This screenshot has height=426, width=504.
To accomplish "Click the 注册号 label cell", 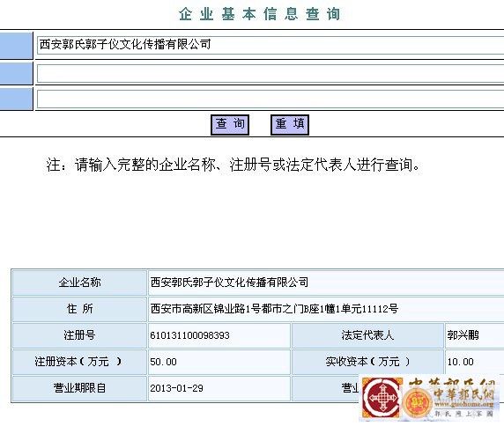I will point(79,335).
